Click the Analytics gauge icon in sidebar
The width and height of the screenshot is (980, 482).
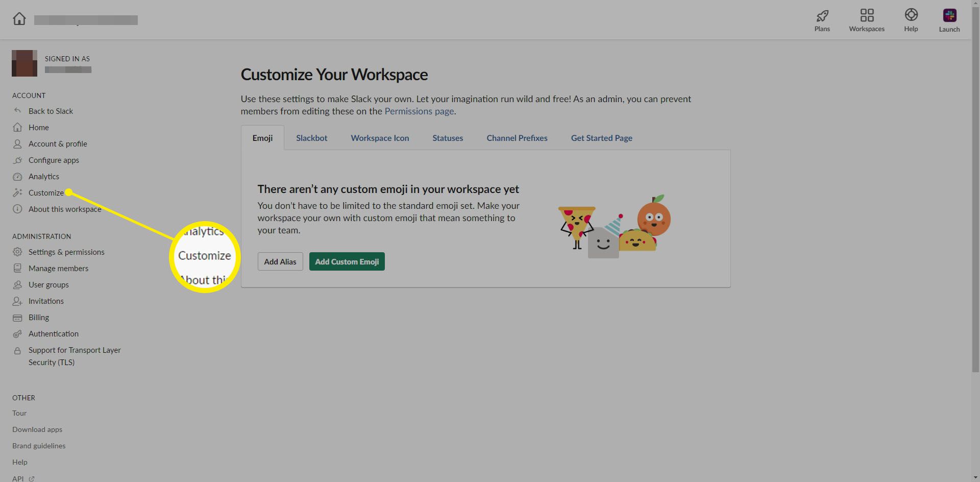tap(17, 177)
